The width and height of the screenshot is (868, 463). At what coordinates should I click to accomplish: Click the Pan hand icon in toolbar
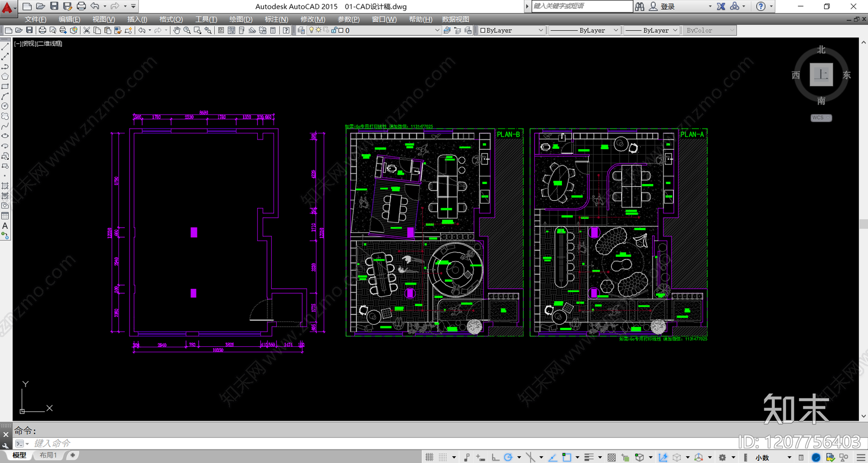click(x=177, y=30)
